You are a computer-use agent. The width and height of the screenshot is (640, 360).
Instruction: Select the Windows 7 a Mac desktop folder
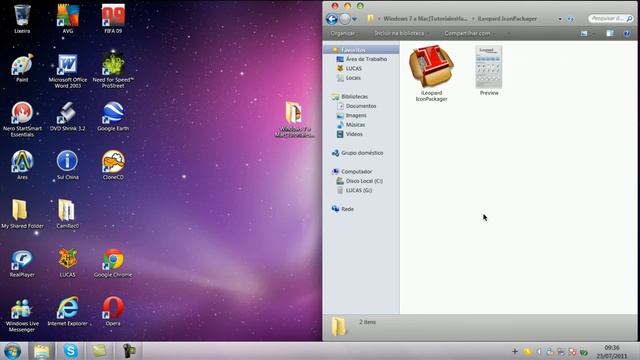click(294, 119)
